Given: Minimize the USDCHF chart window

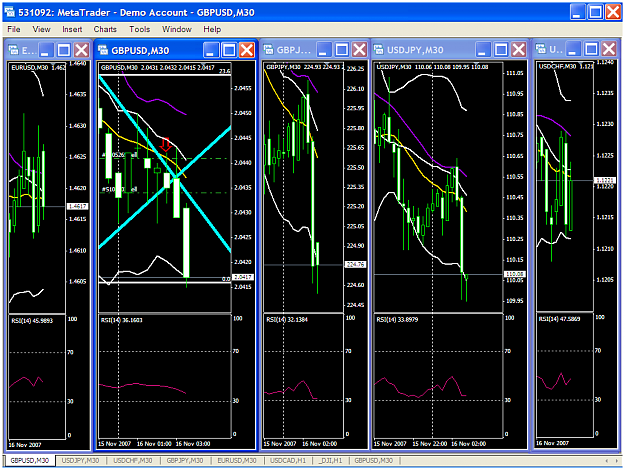Looking at the screenshot, I should click(573, 49).
